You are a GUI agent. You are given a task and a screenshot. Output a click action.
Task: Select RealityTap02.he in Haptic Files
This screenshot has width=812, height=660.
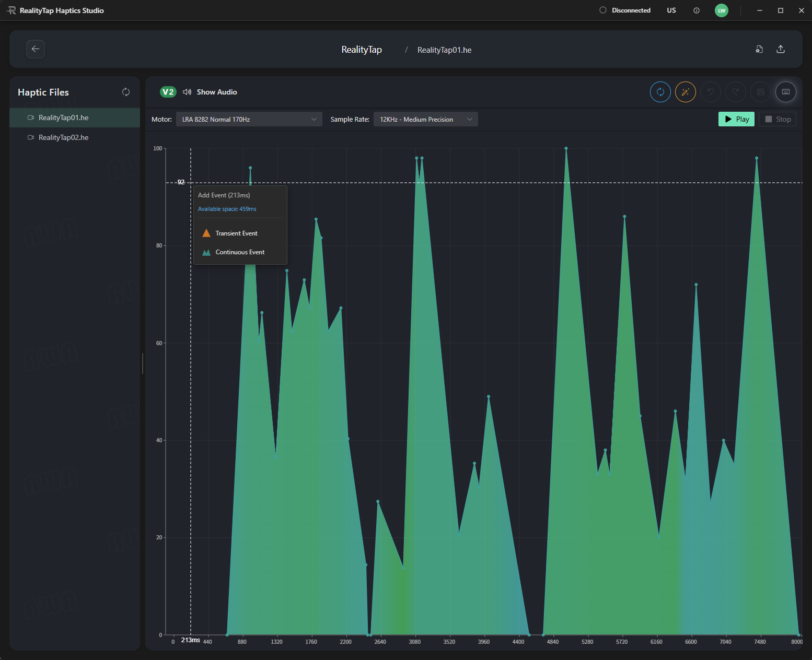coord(75,137)
